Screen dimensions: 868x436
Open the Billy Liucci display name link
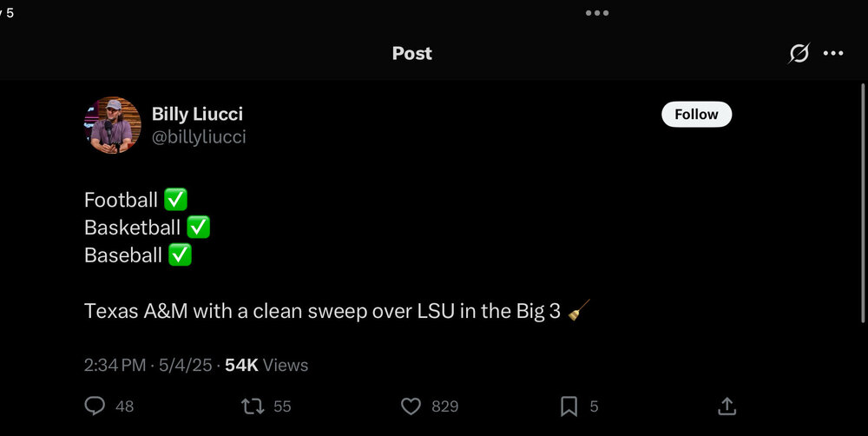click(197, 114)
